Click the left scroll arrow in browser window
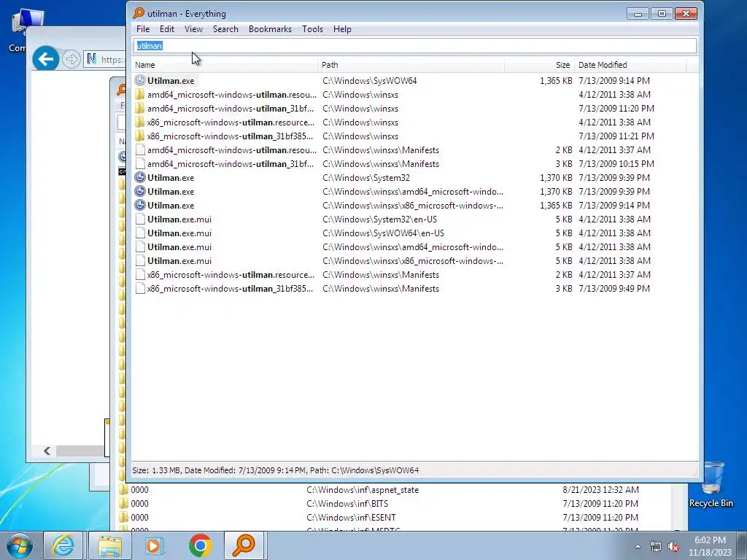The height and width of the screenshot is (560, 747). coord(47,451)
